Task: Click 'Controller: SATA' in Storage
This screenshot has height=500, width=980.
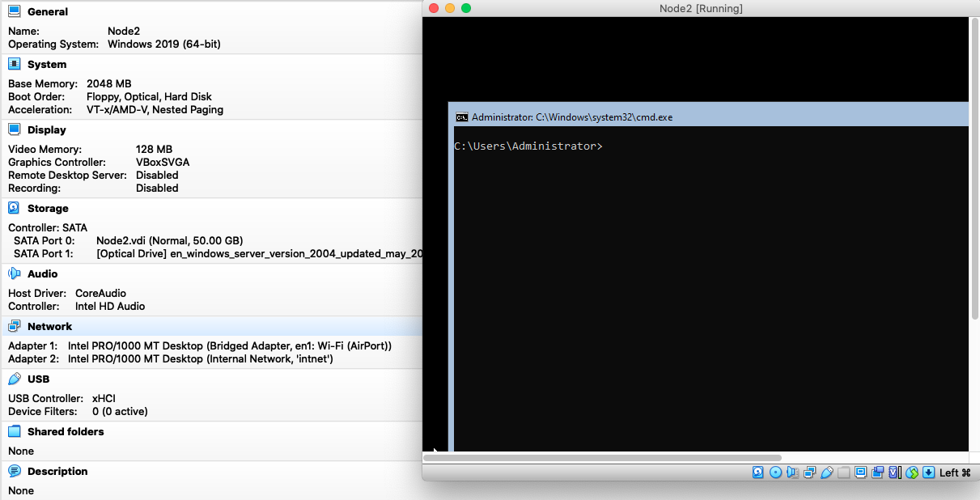Action: 48,228
